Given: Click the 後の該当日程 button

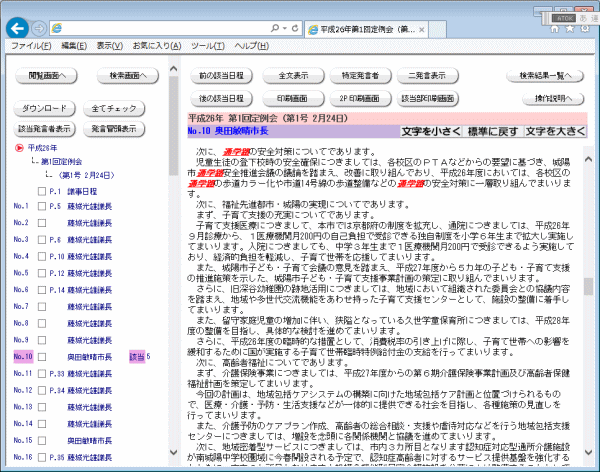Looking at the screenshot, I should coord(221,98).
